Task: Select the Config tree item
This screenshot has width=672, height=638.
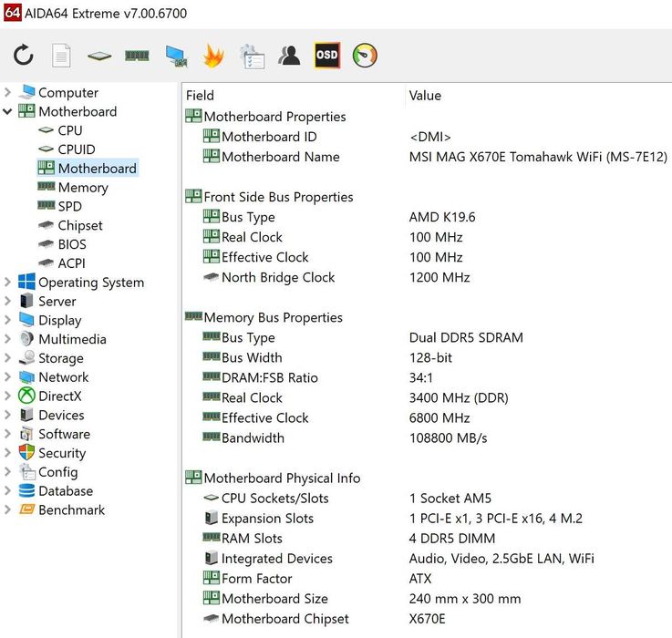Action: coord(48,471)
